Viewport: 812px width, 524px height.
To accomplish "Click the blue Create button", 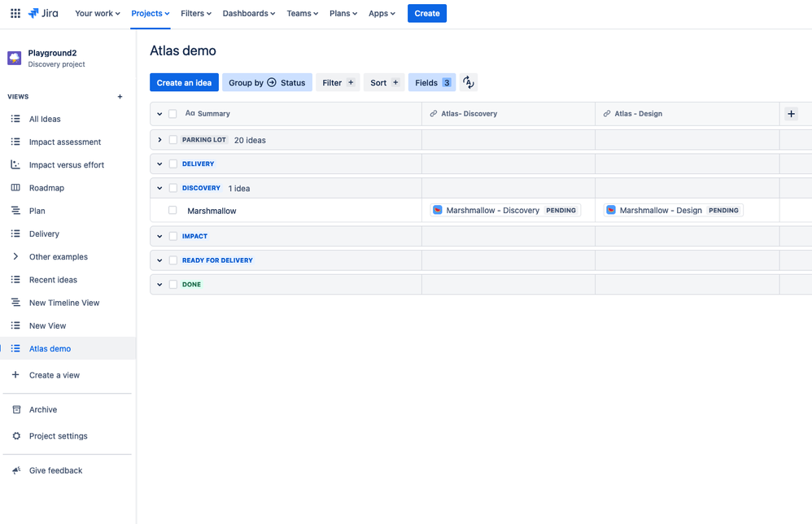I will click(x=426, y=14).
